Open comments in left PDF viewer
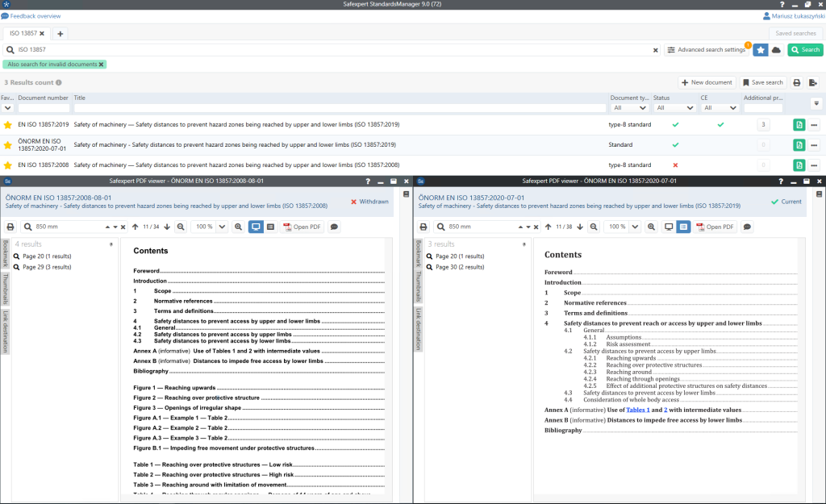Image resolution: width=826 pixels, height=504 pixels. tap(334, 227)
